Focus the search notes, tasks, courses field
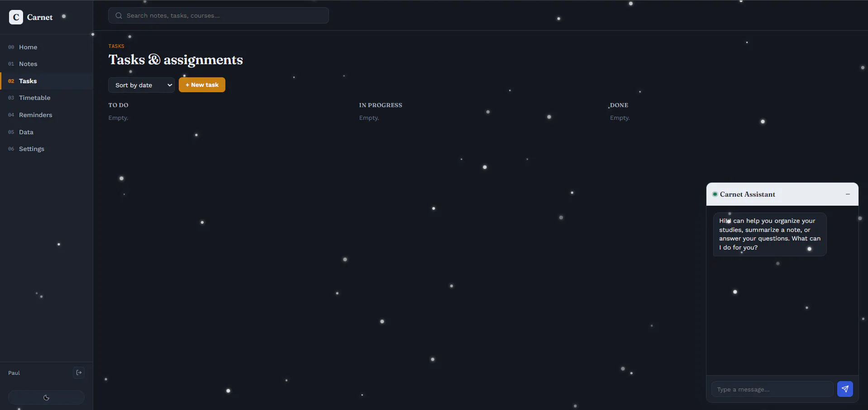Viewport: 868px width, 410px height. pyautogui.click(x=218, y=15)
